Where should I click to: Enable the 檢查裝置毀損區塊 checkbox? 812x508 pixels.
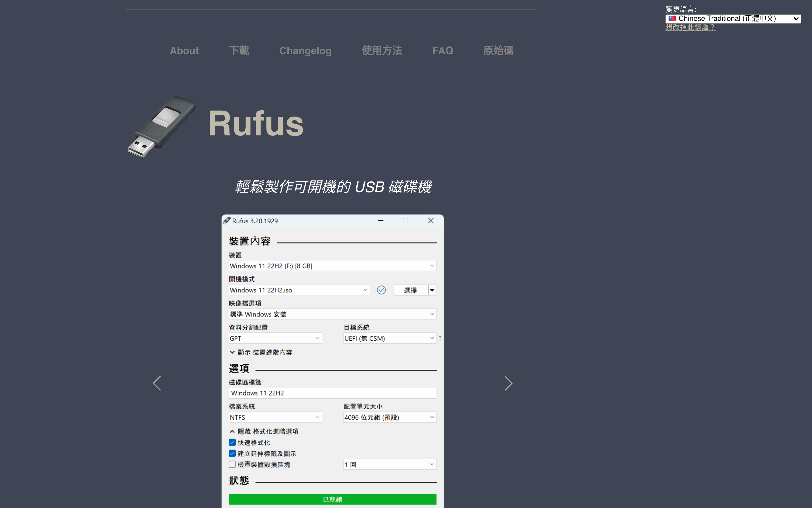point(232,464)
